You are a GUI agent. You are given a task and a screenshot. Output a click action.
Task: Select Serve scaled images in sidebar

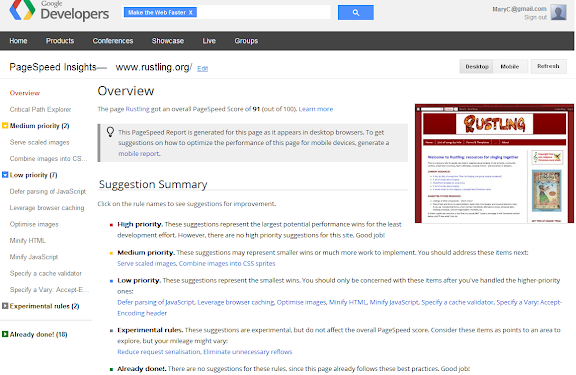point(39,142)
